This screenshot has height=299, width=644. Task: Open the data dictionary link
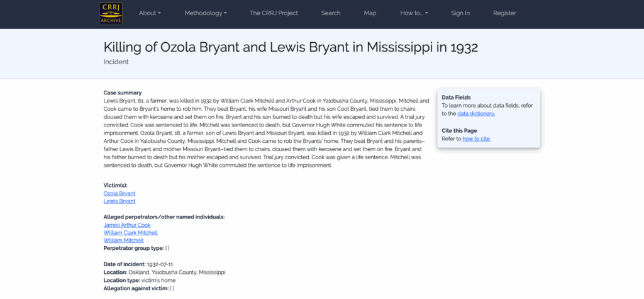click(x=476, y=114)
